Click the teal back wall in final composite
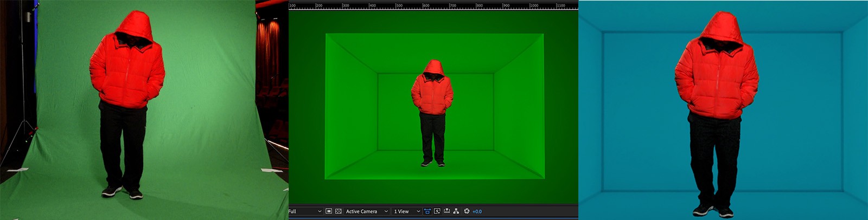Screen dimensions: 868x220 (640, 108)
